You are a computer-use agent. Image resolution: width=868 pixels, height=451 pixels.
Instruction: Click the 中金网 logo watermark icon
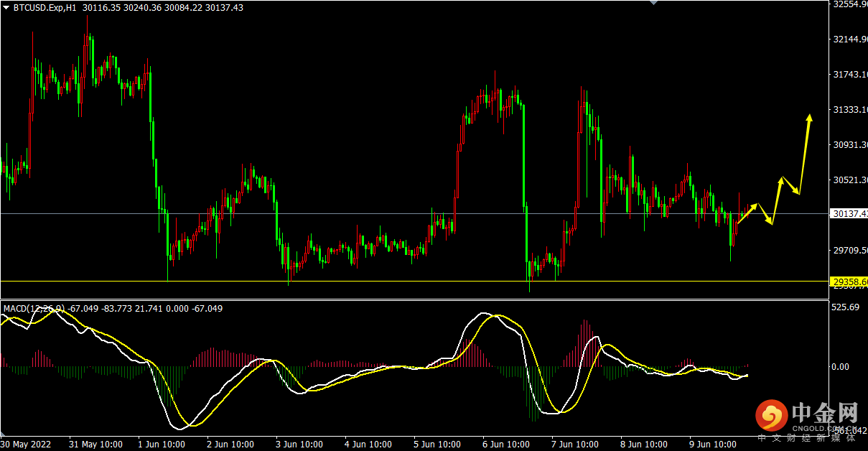[772, 415]
